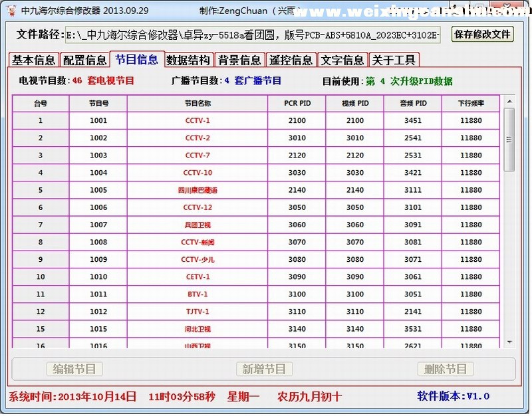
Task: Click the lunar date 农历九月初十
Action: tap(309, 397)
